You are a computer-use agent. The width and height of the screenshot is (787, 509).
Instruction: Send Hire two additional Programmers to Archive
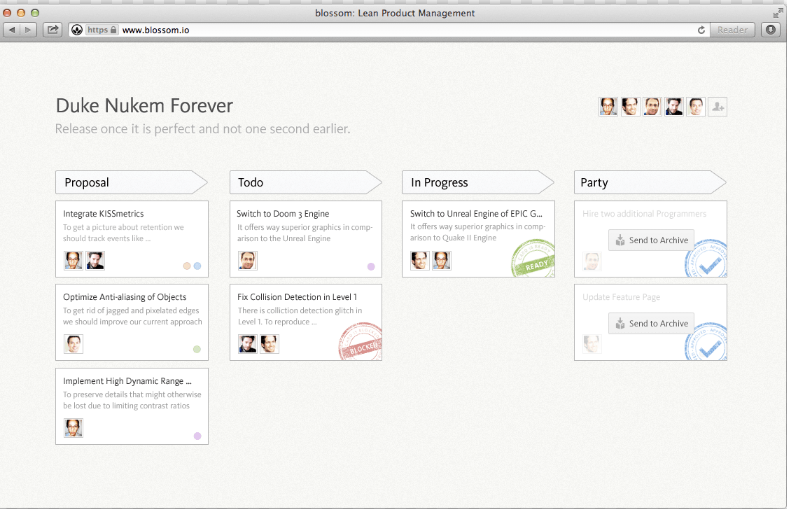point(651,240)
